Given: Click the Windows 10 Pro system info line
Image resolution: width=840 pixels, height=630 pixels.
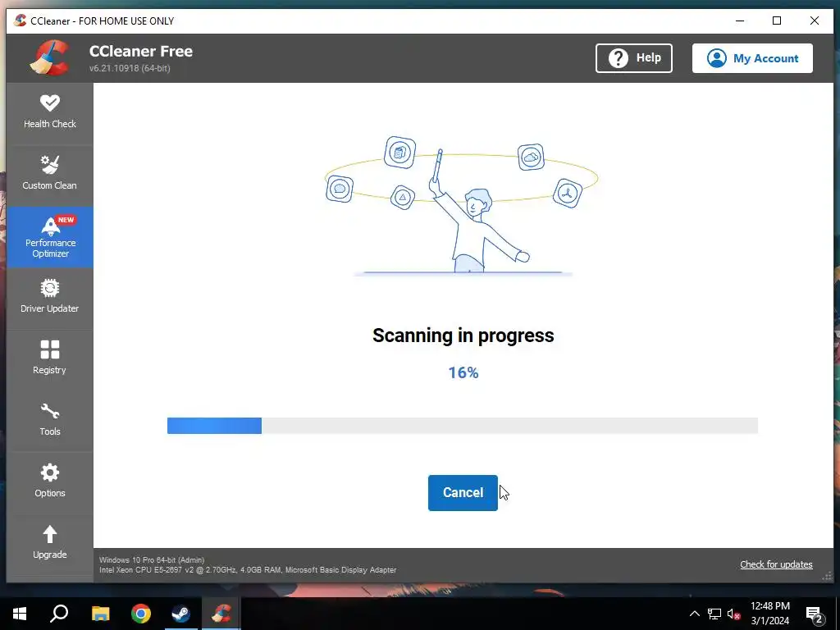Looking at the screenshot, I should tap(152, 559).
